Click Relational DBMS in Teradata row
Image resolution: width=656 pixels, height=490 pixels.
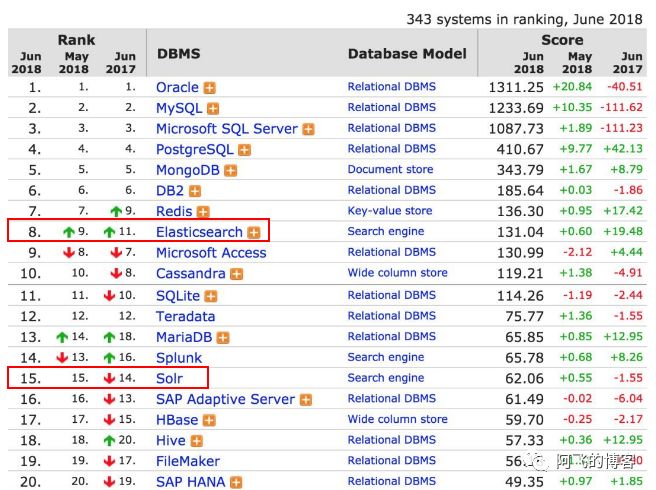(x=392, y=316)
